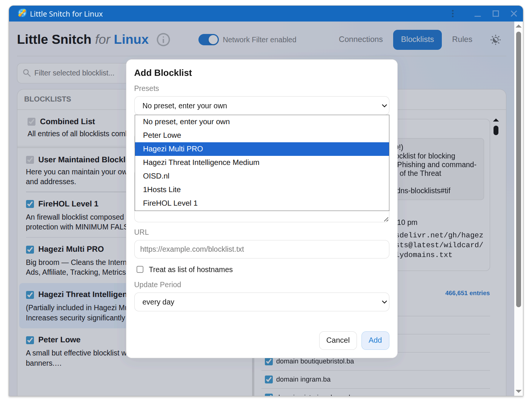Cancel the Add Blocklist dialog
This screenshot has height=414, width=532.
point(338,340)
